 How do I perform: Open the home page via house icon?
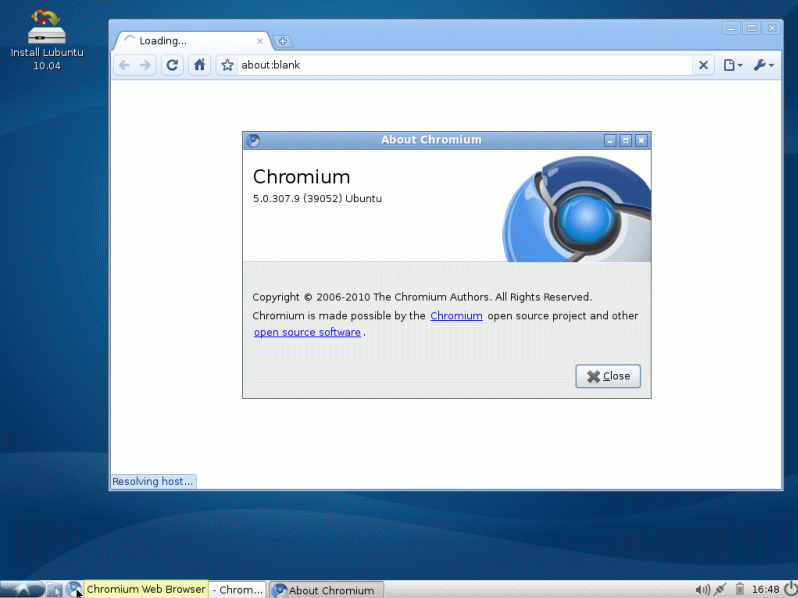200,65
